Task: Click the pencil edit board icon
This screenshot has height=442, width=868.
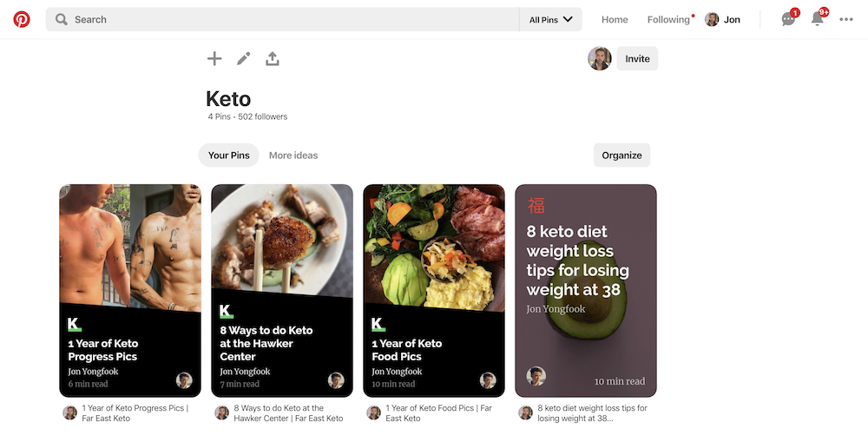Action: pyautogui.click(x=244, y=59)
